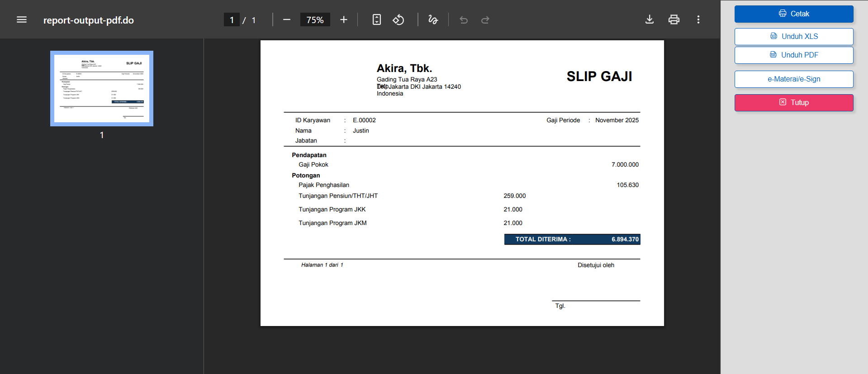This screenshot has height=374, width=868.
Task: Click the Unduh PDF button
Action: [x=794, y=55]
